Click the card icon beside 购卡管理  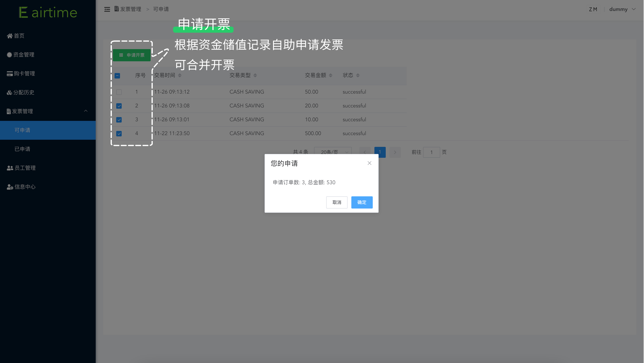tap(10, 74)
